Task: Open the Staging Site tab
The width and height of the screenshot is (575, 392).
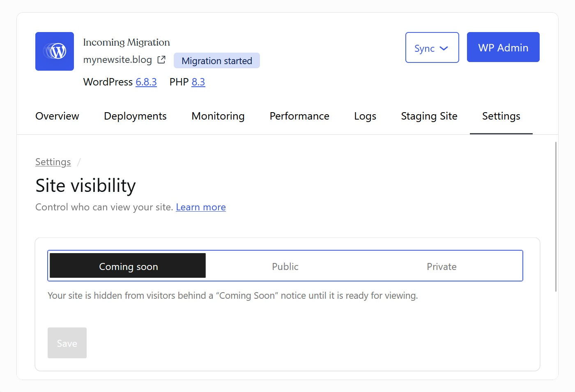Action: click(x=429, y=116)
